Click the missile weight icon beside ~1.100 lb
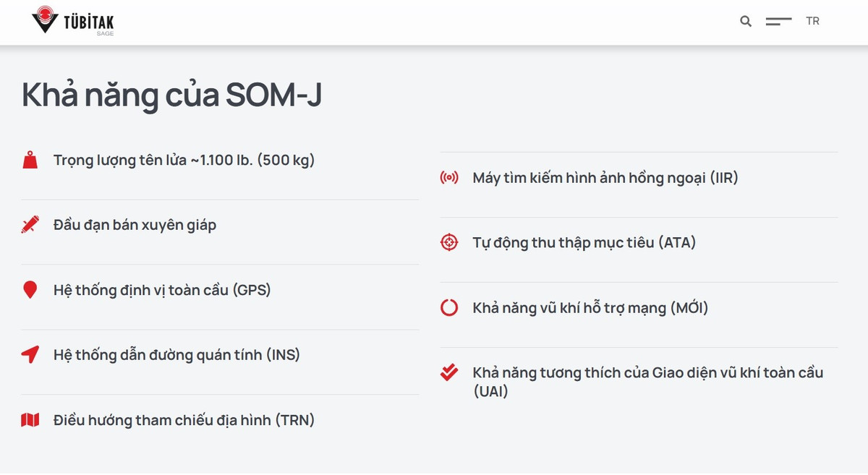868x475 pixels. (x=30, y=160)
